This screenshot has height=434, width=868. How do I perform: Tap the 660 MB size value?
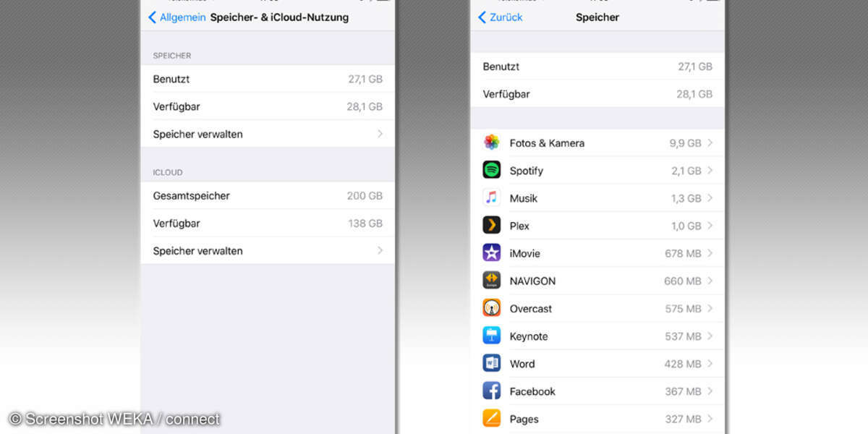(x=683, y=281)
